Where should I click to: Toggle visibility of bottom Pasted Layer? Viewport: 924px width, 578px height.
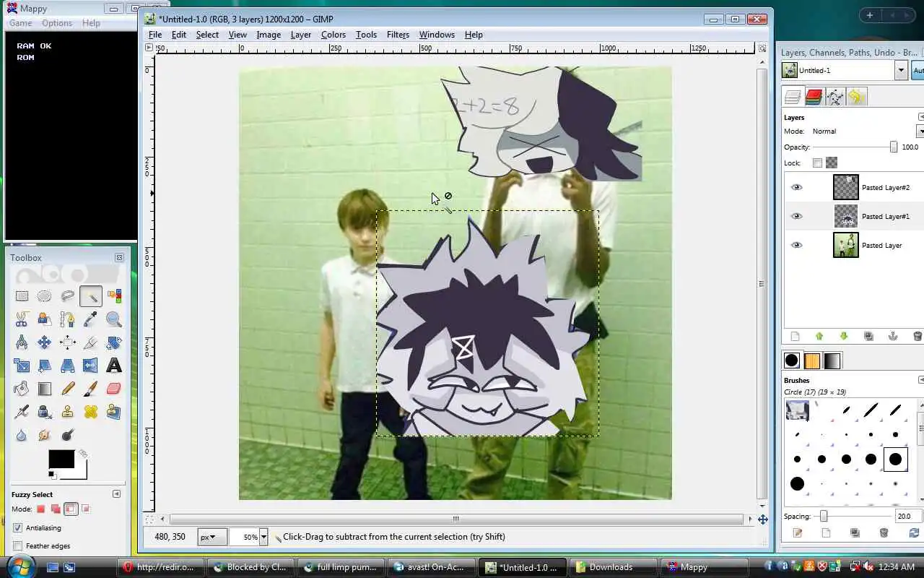pos(796,245)
